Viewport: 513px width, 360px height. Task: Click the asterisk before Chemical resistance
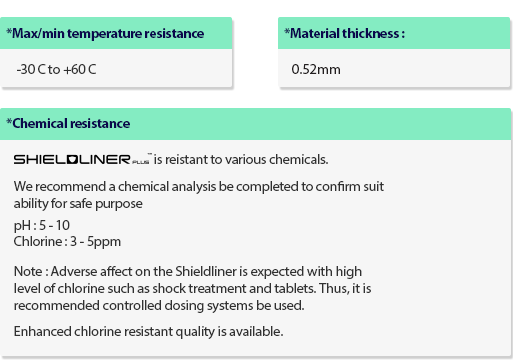pyautogui.click(x=9, y=121)
